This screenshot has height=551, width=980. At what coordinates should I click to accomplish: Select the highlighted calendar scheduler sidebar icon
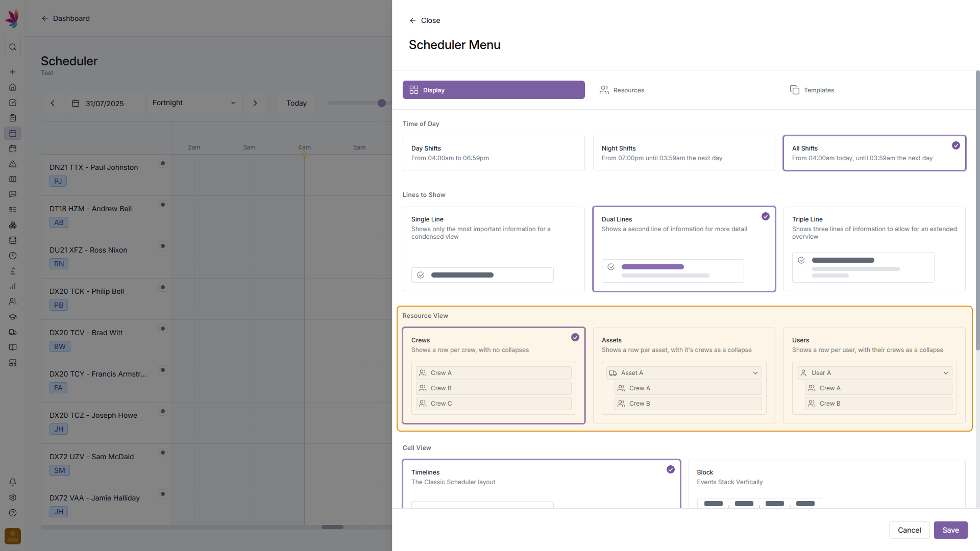pos(13,133)
